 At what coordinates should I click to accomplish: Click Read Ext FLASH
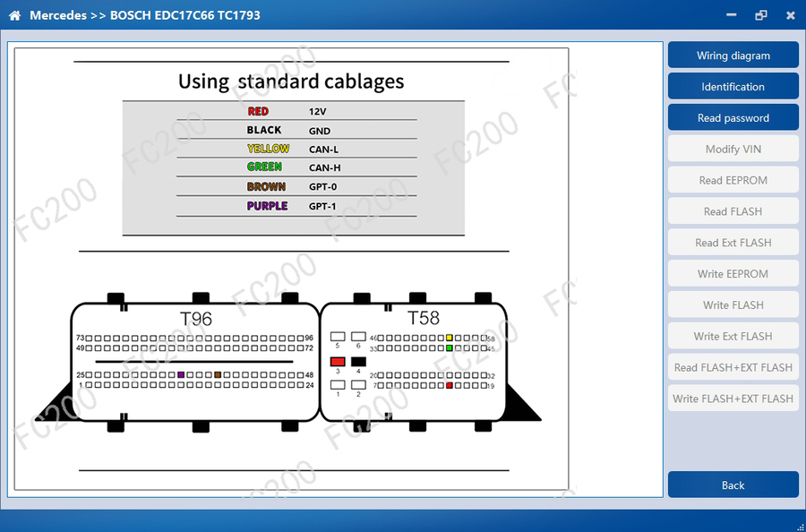733,243
